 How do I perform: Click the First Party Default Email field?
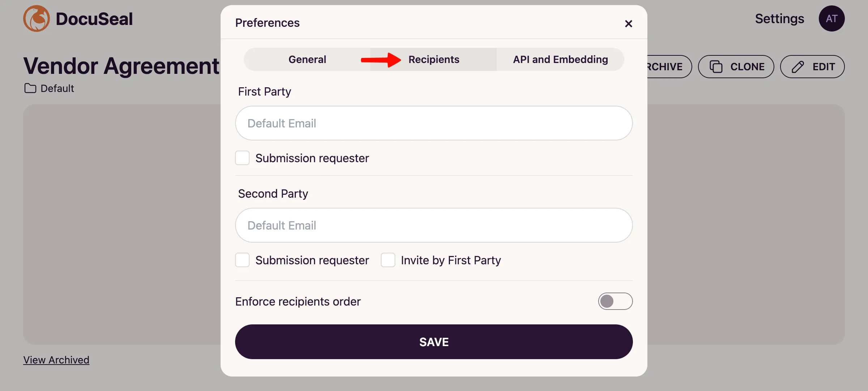[x=434, y=123]
